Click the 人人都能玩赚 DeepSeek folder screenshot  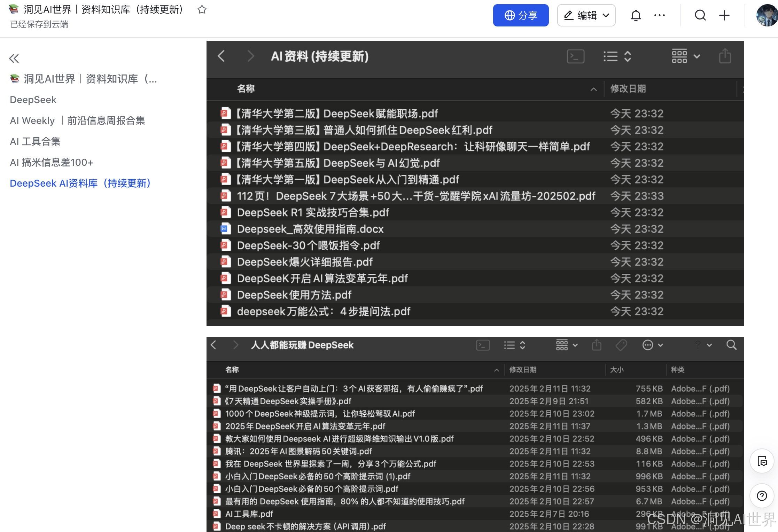tap(475, 434)
